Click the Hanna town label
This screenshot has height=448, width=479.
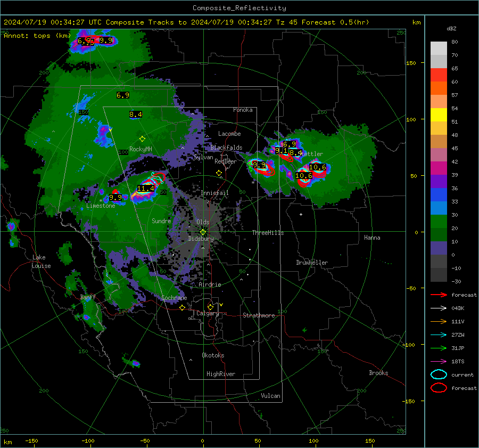[372, 238]
